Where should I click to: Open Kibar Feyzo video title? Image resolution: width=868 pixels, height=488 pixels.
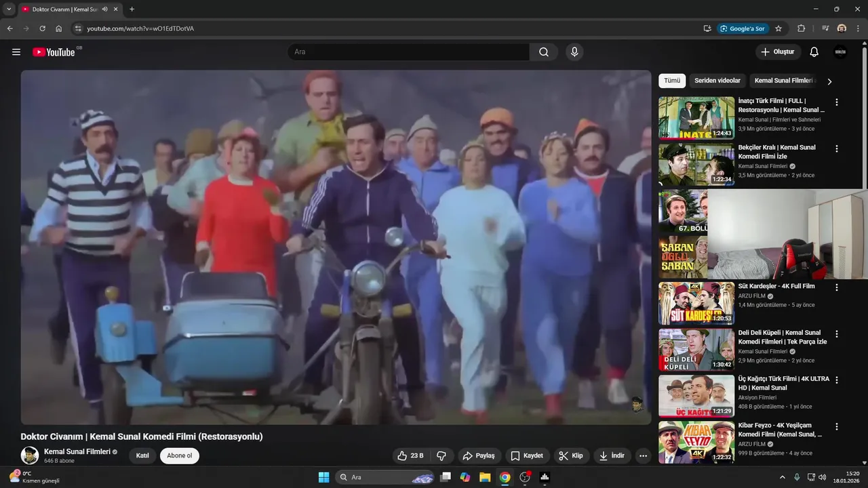click(x=781, y=430)
